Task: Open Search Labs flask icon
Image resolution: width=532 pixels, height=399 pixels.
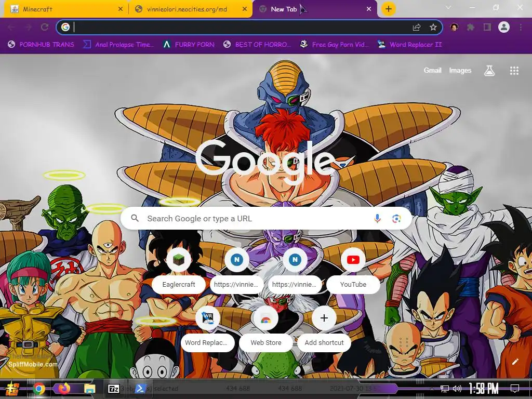Action: 489,71
